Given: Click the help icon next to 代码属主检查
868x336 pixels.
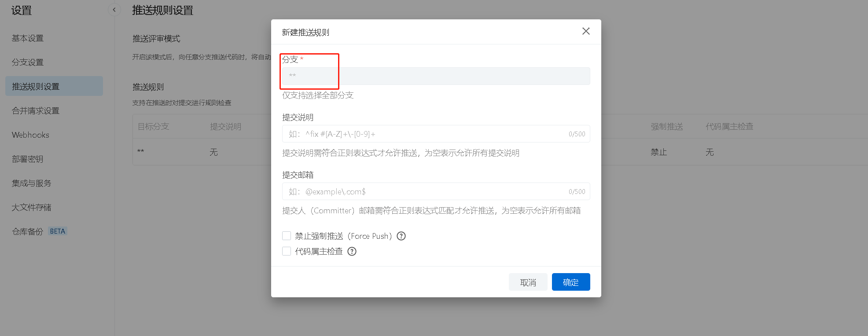Looking at the screenshot, I should 352,252.
